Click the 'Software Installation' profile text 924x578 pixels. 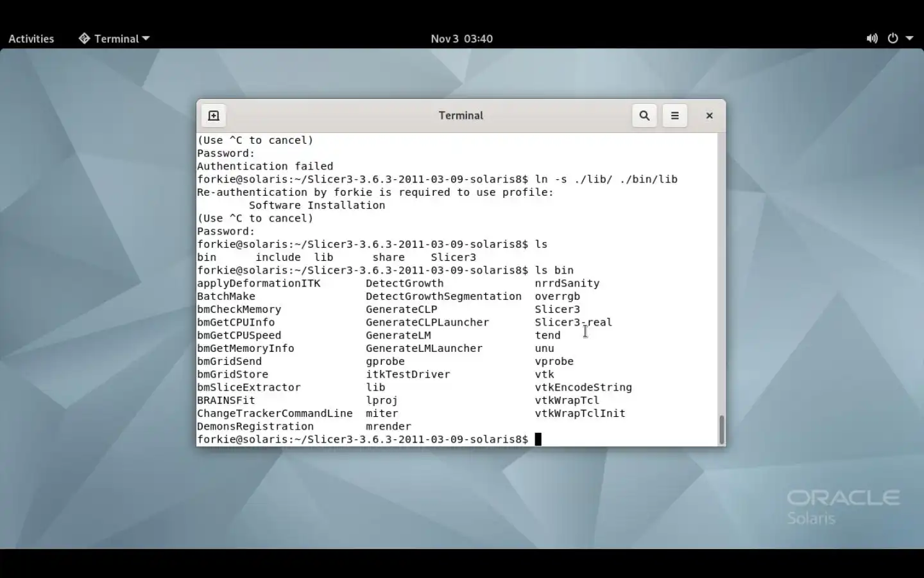(317, 206)
